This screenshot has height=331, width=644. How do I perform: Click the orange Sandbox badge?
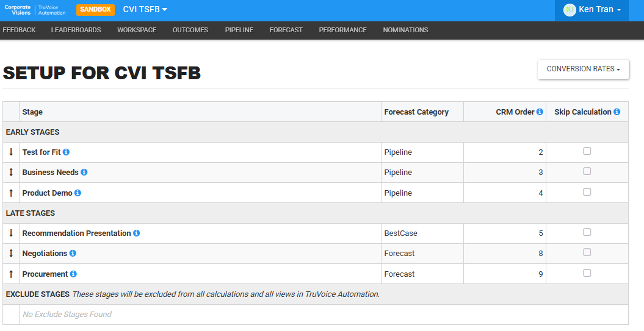coord(95,9)
